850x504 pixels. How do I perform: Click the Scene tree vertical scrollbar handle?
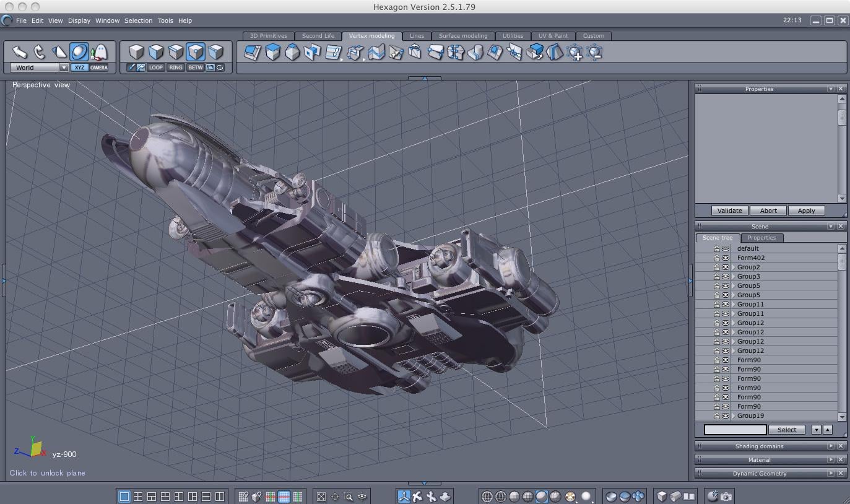pyautogui.click(x=841, y=263)
